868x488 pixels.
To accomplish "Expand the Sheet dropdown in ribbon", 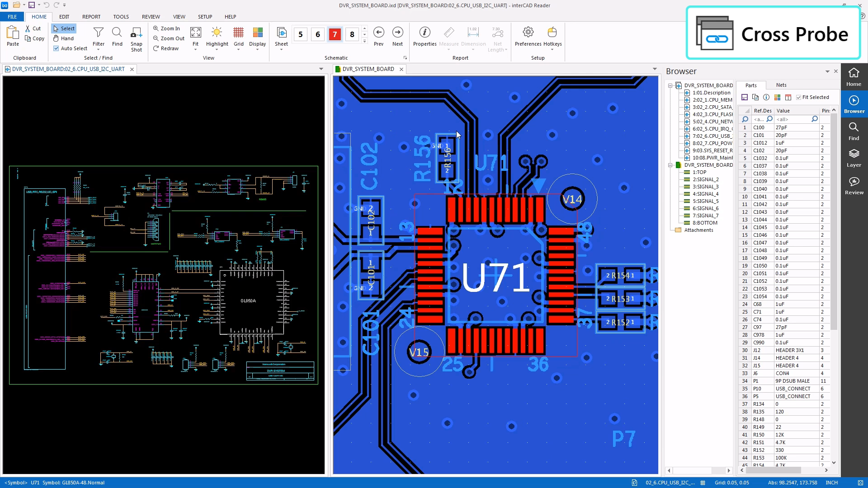I will (x=281, y=50).
